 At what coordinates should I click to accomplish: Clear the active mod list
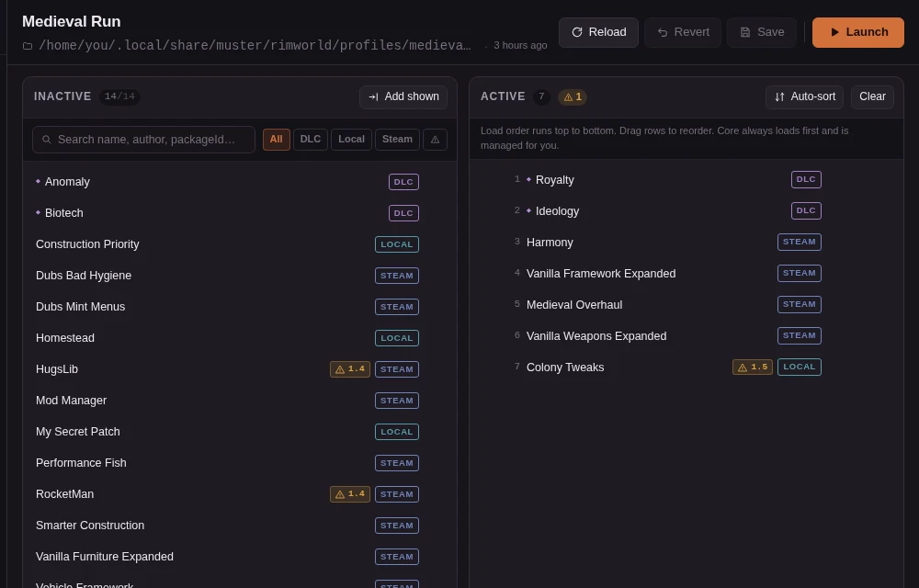(872, 96)
